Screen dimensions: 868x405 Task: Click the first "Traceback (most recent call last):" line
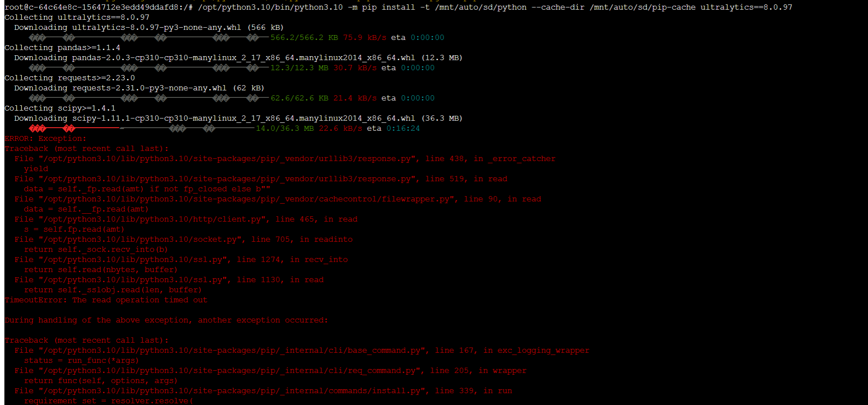[87, 148]
